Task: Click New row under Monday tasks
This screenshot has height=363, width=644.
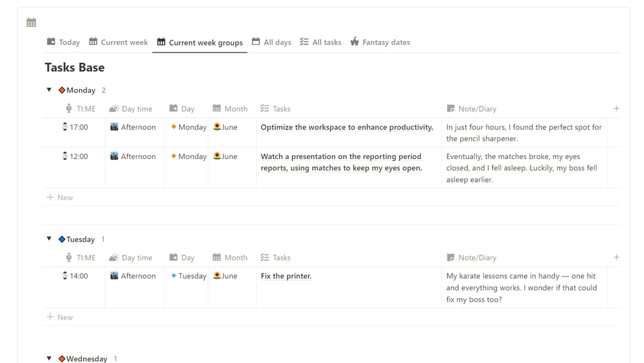Action: pos(60,198)
